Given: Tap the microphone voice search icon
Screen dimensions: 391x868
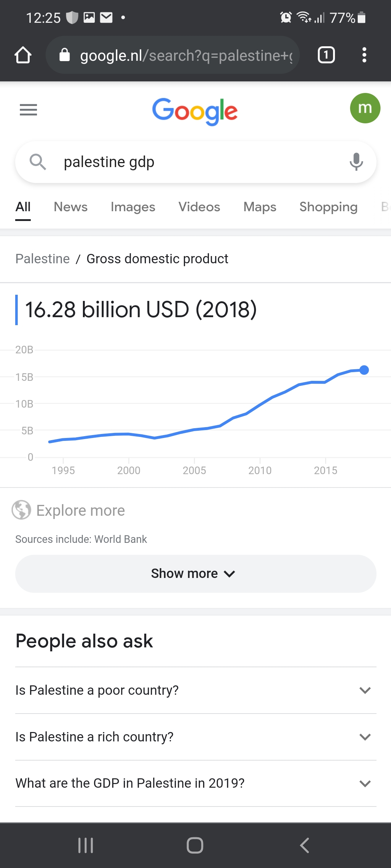Looking at the screenshot, I should (356, 162).
